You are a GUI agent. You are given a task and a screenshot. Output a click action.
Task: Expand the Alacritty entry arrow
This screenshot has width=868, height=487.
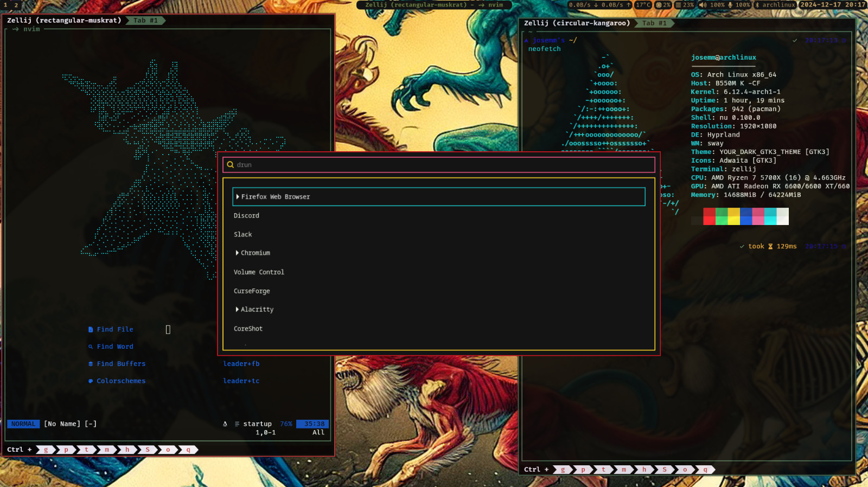coord(237,309)
